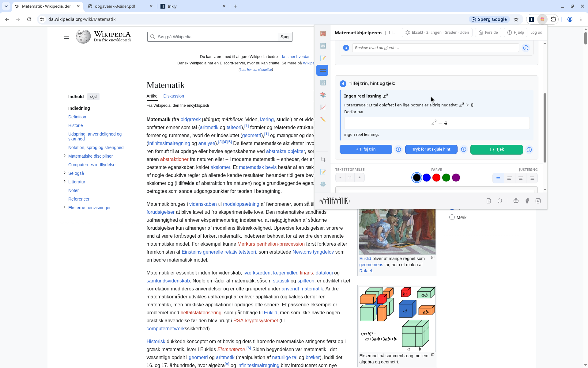Open the Facebook icon in the panel footer

(527, 201)
